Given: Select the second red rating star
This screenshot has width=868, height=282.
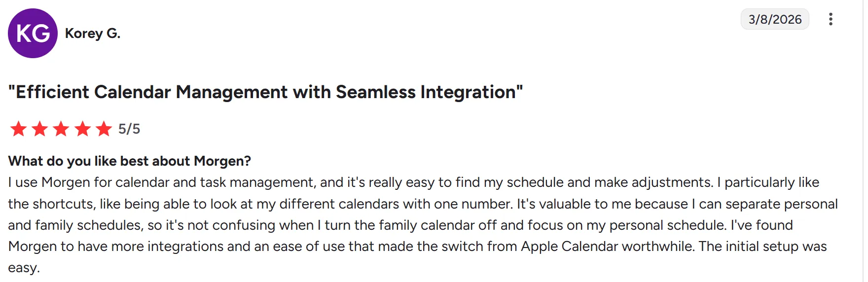Looking at the screenshot, I should point(39,129).
